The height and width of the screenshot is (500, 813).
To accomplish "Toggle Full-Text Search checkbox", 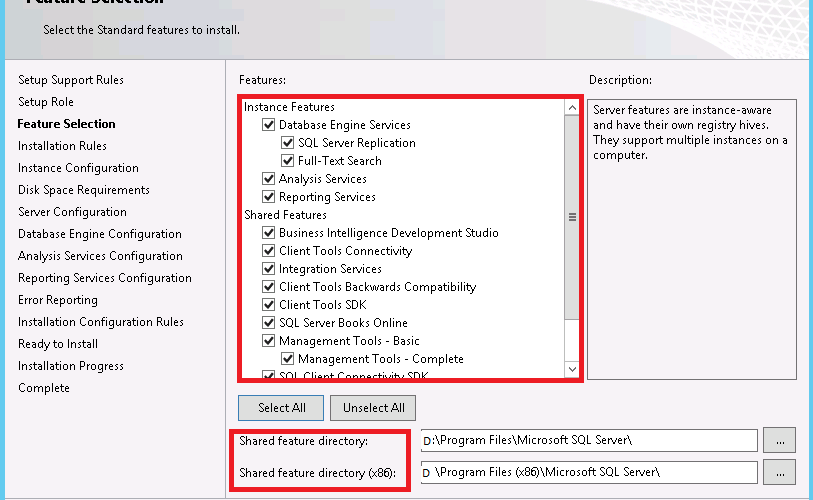I will tap(287, 161).
